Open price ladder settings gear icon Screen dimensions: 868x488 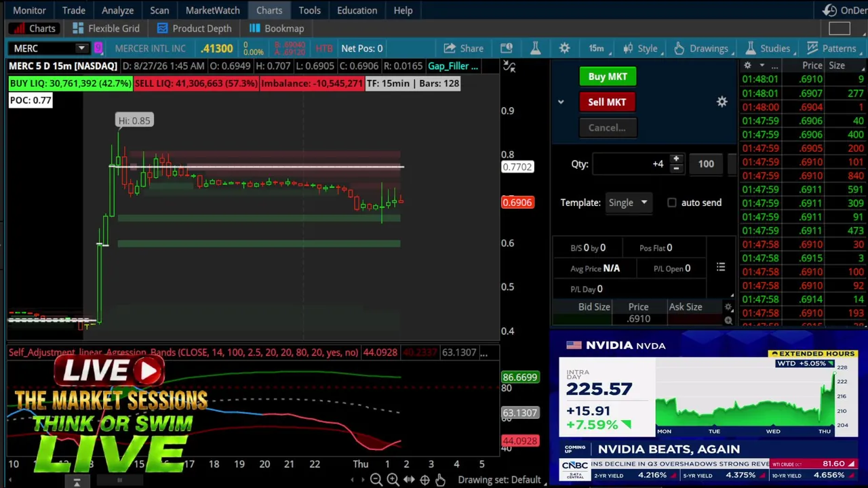pyautogui.click(x=728, y=307)
